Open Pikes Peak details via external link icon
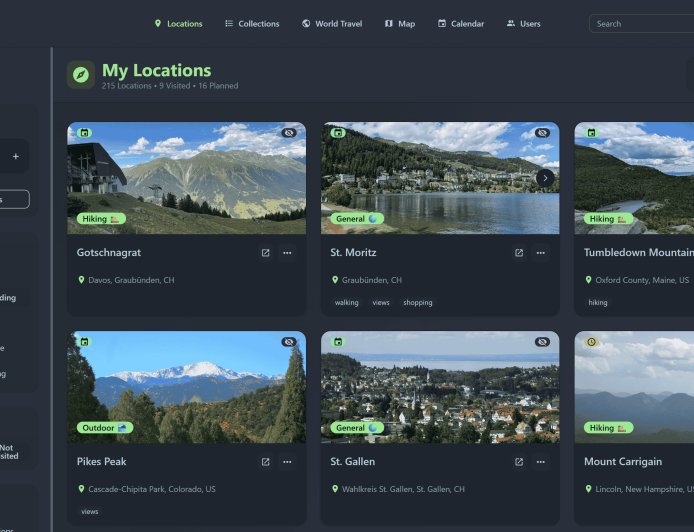 tap(266, 462)
